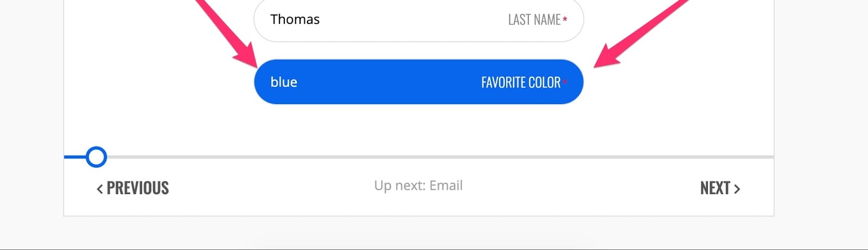This screenshot has width=868, height=250.
Task: Return to the PREVIOUS form step
Action: [137, 188]
